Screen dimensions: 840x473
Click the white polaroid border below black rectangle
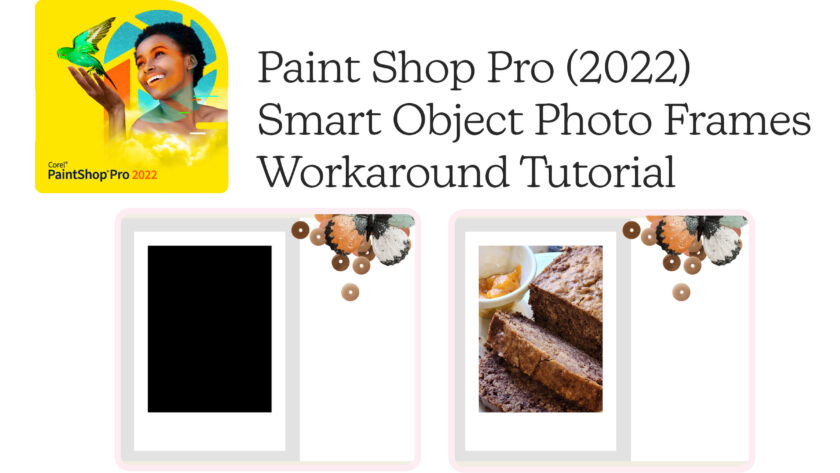209,431
